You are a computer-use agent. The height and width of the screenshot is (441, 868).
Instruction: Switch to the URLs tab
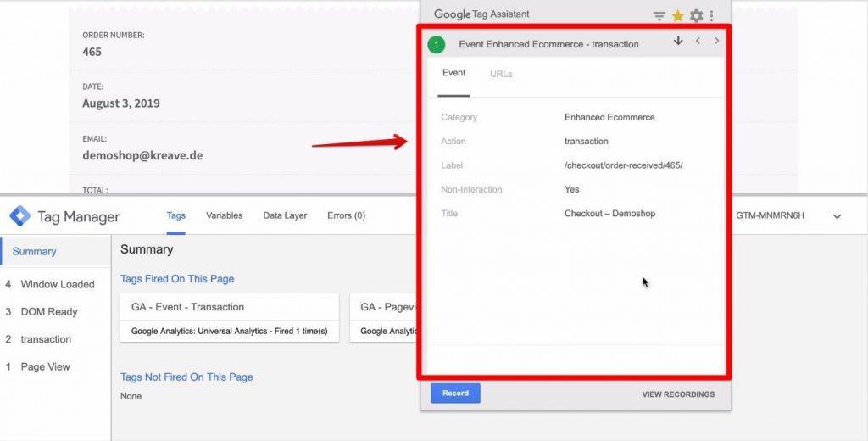click(501, 74)
